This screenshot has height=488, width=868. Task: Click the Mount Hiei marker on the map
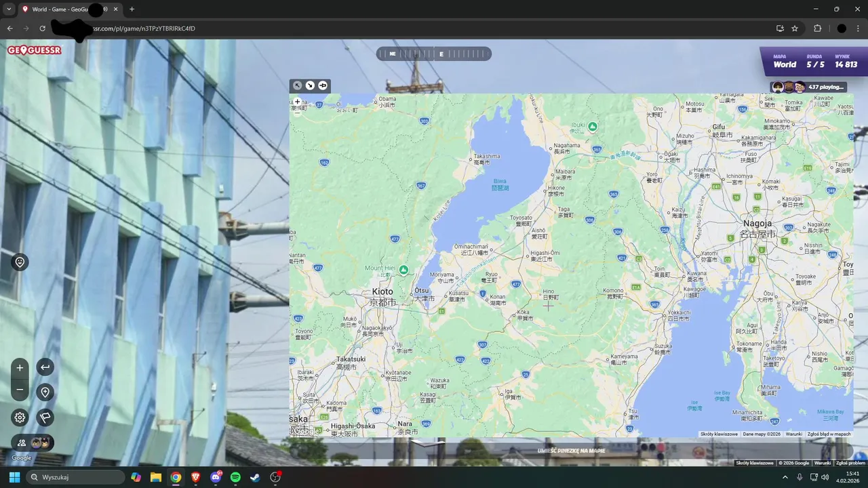[x=403, y=270]
